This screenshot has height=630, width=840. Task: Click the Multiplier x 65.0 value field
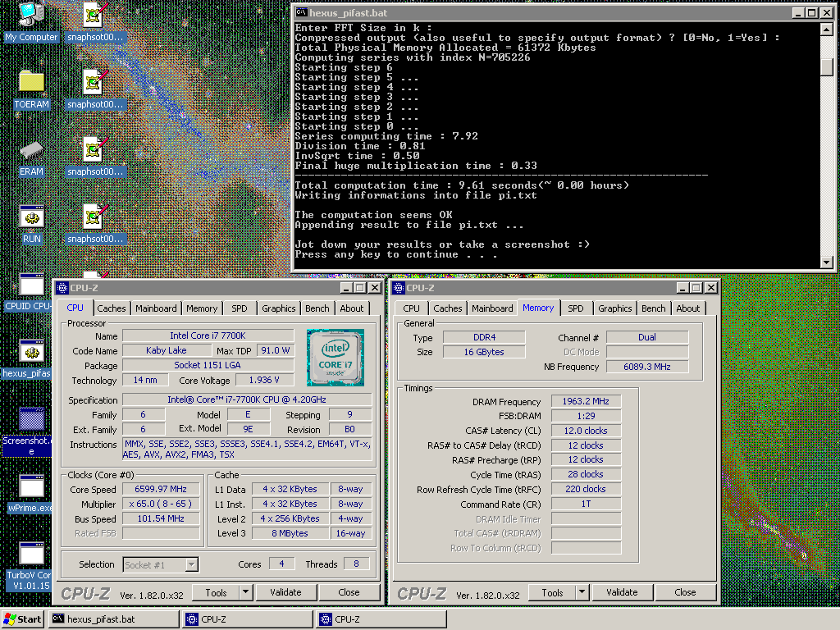point(161,504)
